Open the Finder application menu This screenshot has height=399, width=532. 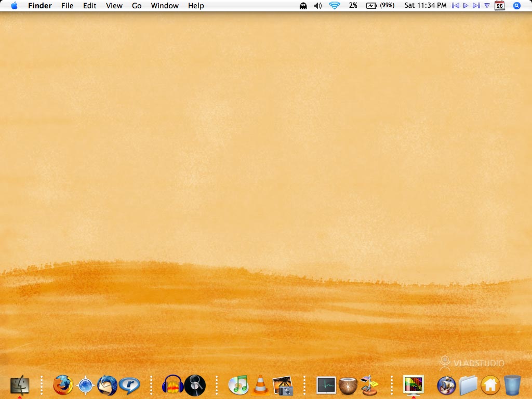pyautogui.click(x=40, y=6)
